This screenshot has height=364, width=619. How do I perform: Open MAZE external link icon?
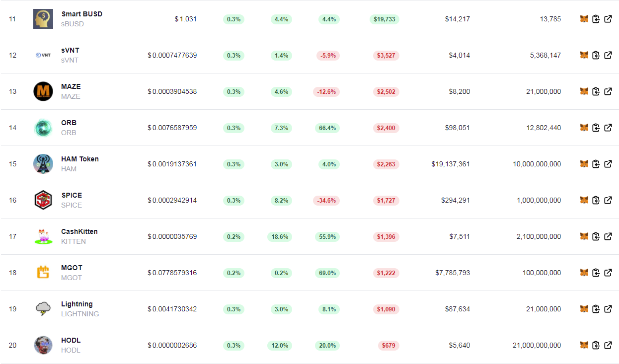608,91
